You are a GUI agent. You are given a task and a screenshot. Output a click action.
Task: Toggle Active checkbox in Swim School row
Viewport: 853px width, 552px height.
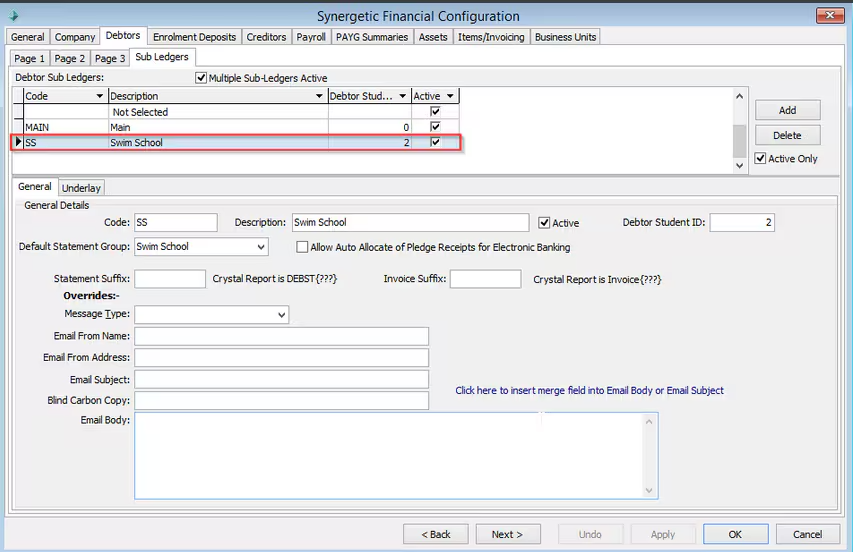[435, 142]
